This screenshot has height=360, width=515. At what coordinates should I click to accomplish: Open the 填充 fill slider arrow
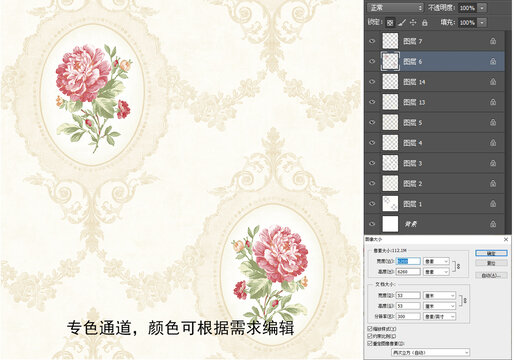tap(482, 23)
